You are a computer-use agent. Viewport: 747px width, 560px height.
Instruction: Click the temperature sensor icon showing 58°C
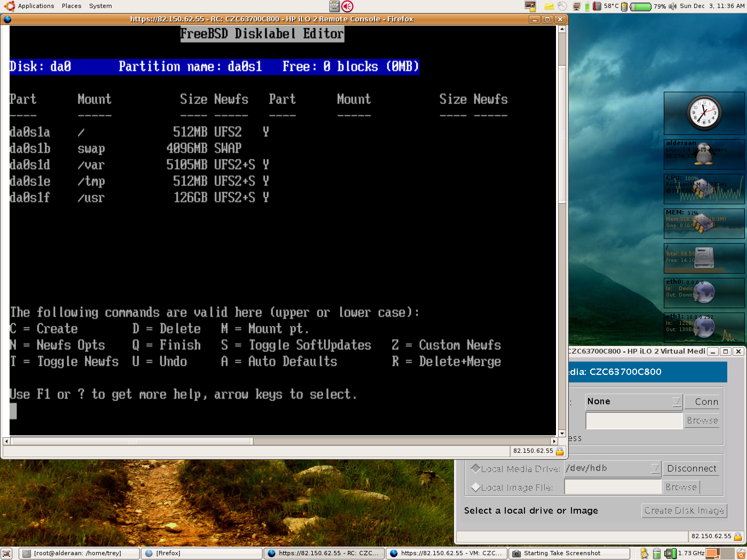click(597, 6)
